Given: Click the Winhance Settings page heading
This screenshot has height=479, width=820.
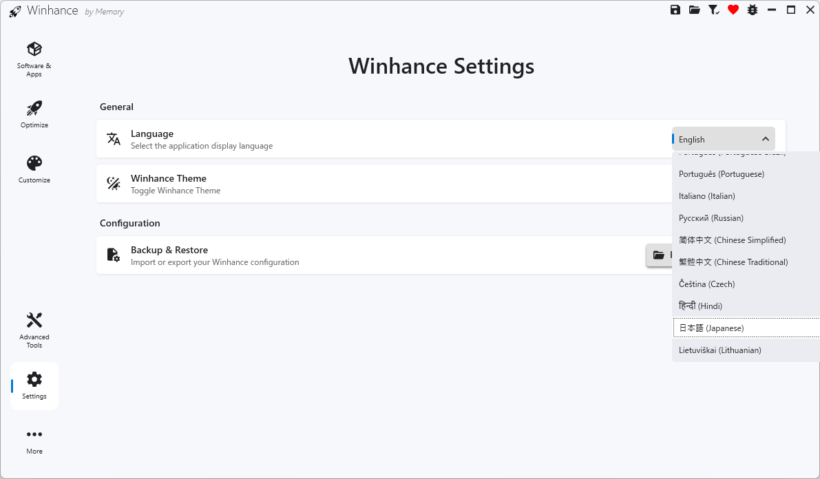Looking at the screenshot, I should pyautogui.click(x=441, y=66).
